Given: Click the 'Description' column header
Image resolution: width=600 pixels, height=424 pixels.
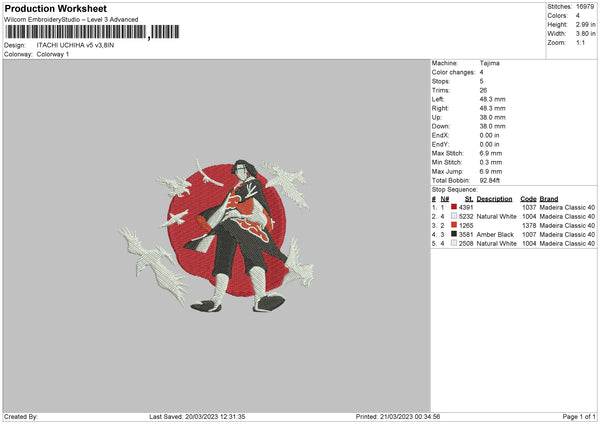Looking at the screenshot, I should coord(494,199).
